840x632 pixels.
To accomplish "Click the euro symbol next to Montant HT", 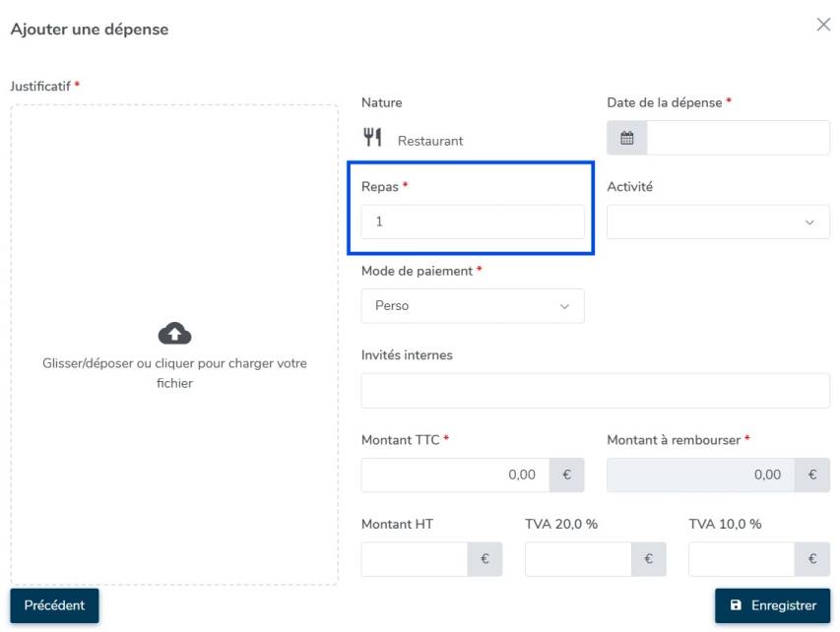I will 485,559.
